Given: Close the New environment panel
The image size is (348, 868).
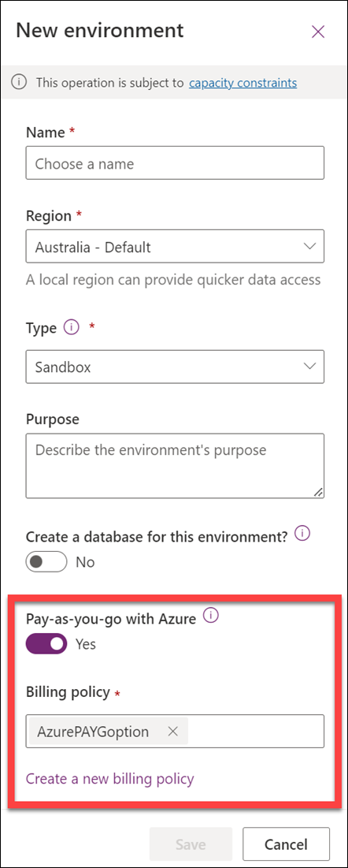Looking at the screenshot, I should point(317,32).
